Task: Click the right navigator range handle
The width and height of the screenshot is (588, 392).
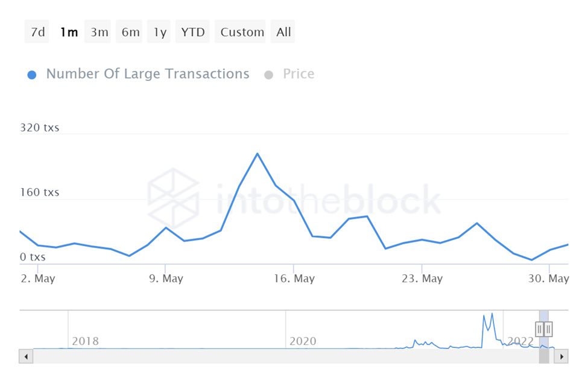Action: coord(548,329)
